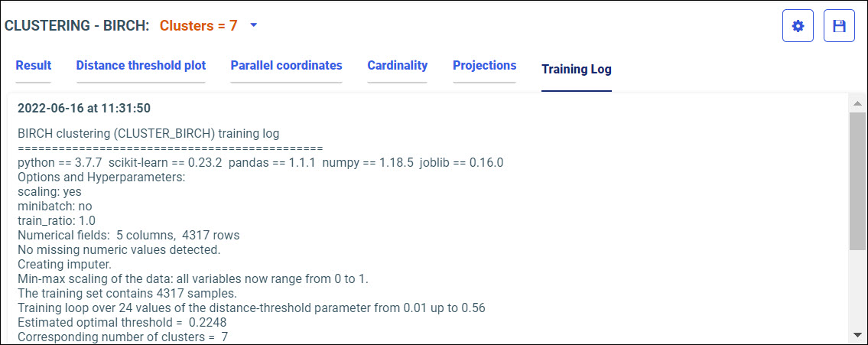Open the Distance threshold plot tab
Viewport: 868px width, 345px height.
(x=141, y=66)
